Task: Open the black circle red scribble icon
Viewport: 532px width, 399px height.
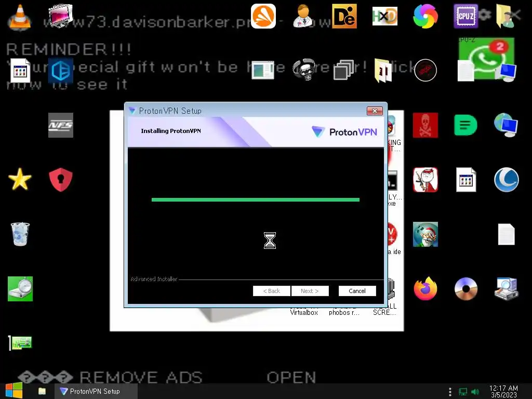Action: pos(425,70)
